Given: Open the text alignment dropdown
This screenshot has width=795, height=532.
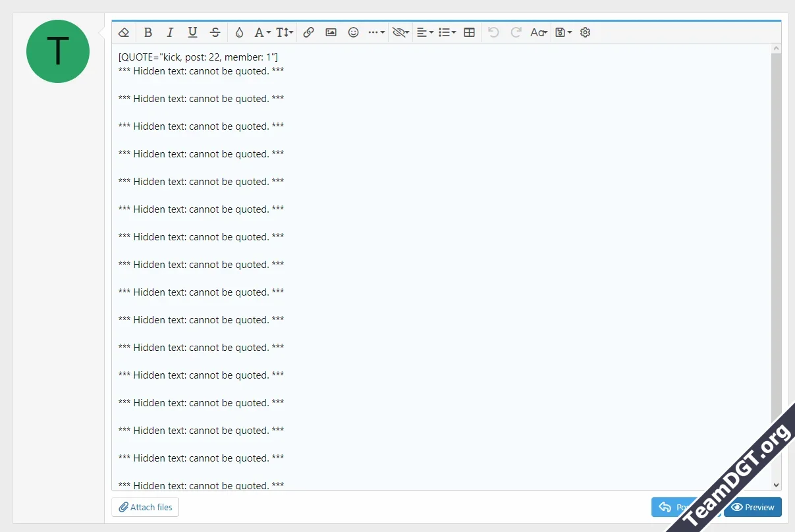Looking at the screenshot, I should tap(424, 32).
